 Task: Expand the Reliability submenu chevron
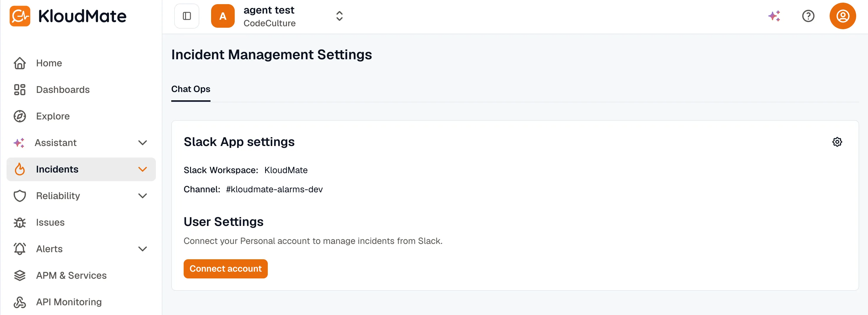143,196
